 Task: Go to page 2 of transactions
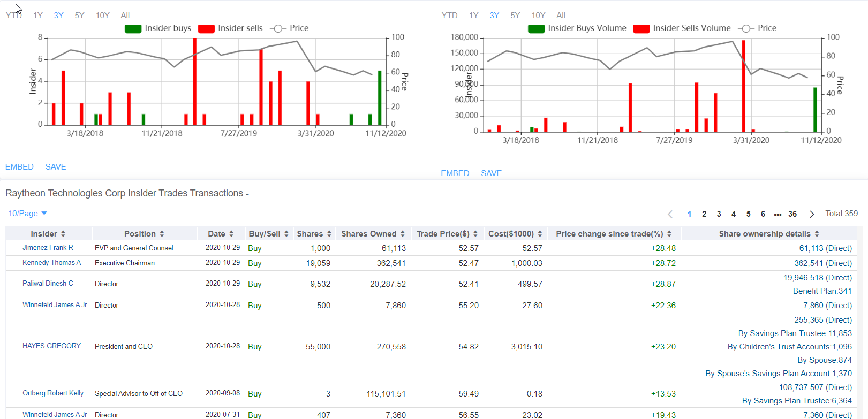[x=704, y=214]
